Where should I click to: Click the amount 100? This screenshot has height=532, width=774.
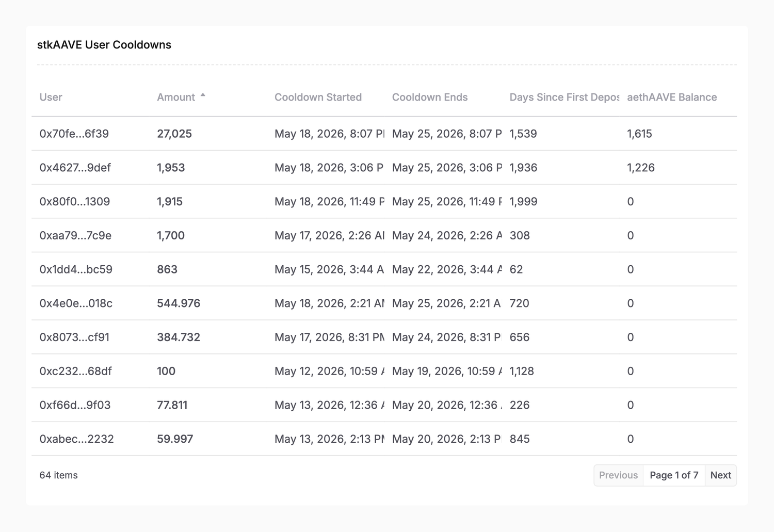click(x=166, y=372)
